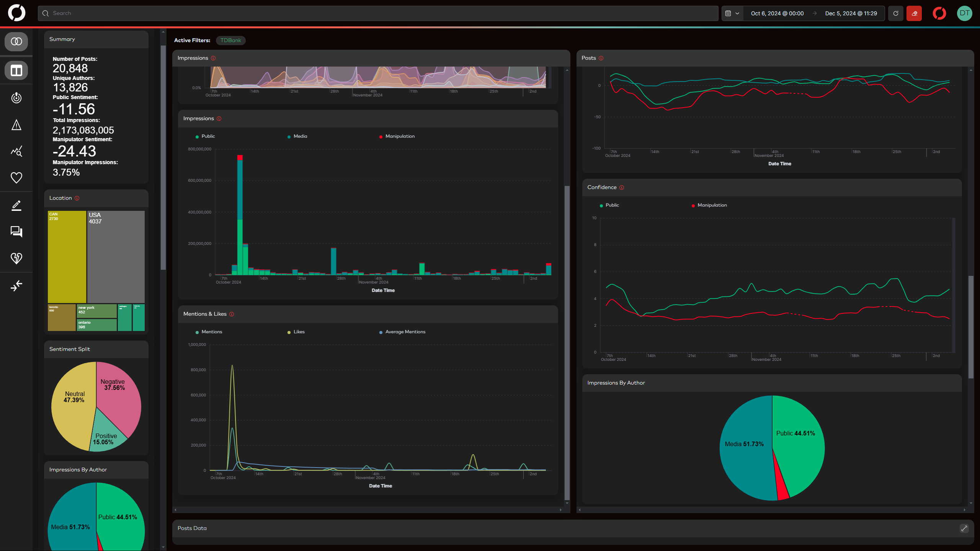Click info icon beside Location title
Viewport: 980px width, 551px height.
tap(77, 198)
